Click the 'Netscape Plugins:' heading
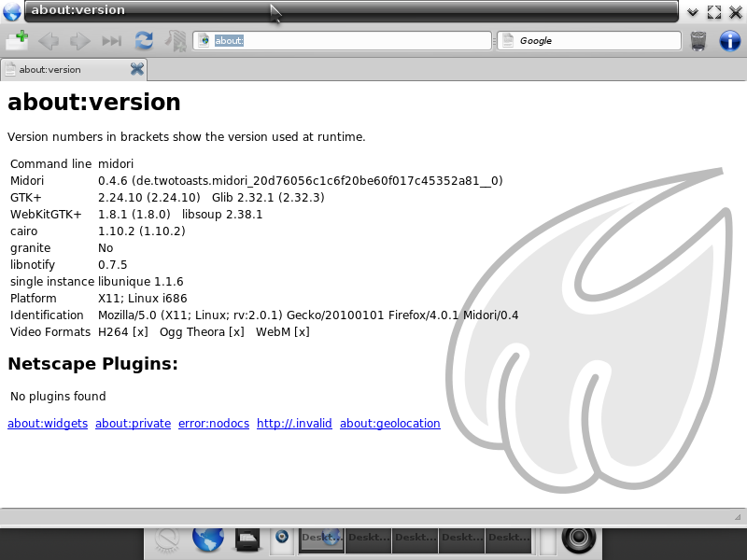The width and height of the screenshot is (747, 560). [92, 364]
